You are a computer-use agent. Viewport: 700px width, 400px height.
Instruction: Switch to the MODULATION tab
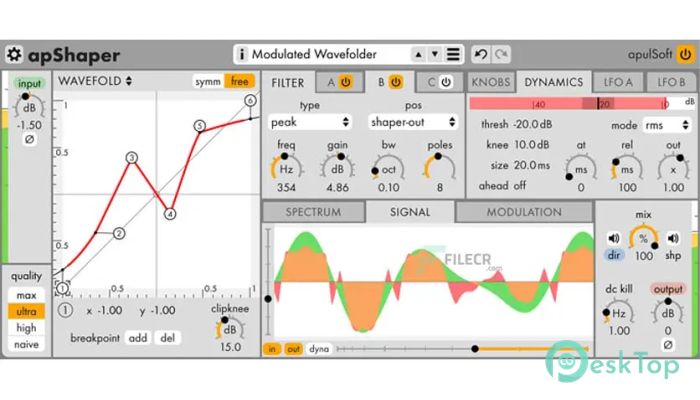tap(524, 212)
